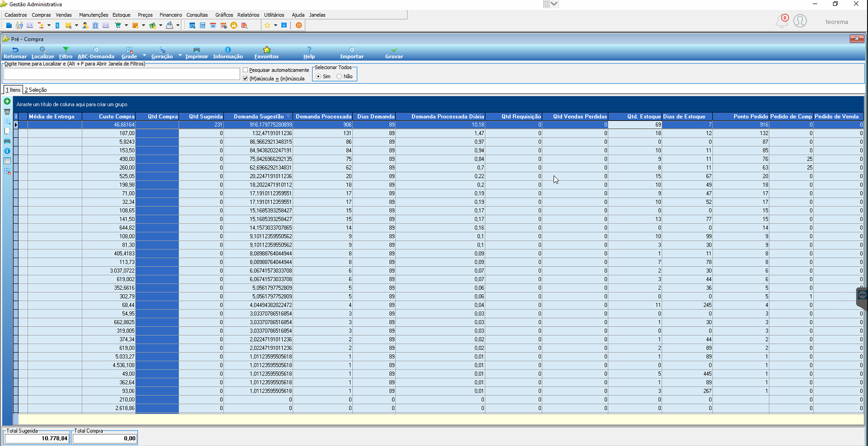Open the Demanda Sugestão column filter arrow
868x446 pixels.
pos(288,116)
